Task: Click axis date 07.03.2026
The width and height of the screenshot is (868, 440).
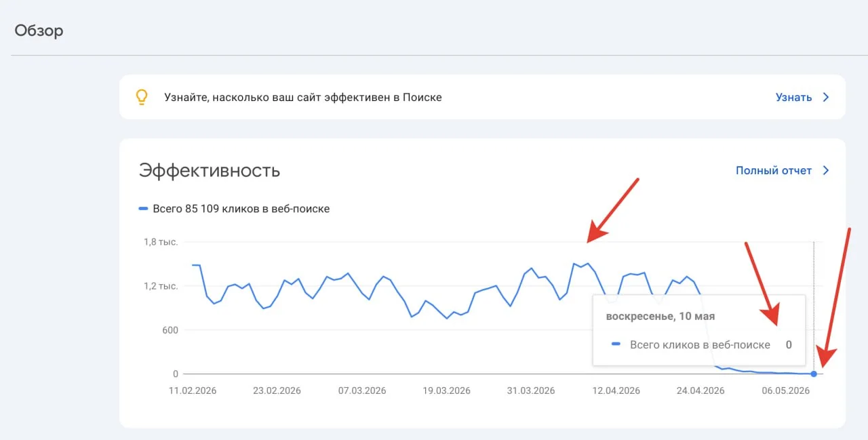Action: pos(361,391)
